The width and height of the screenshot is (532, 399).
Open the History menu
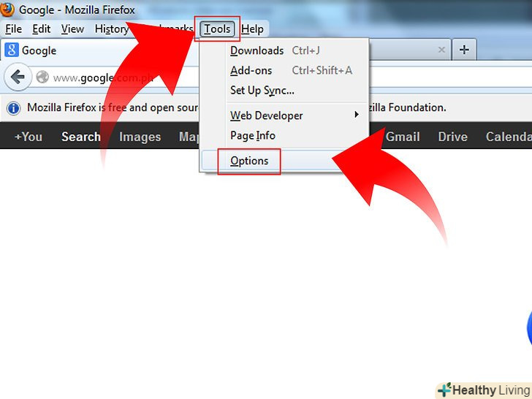(112, 29)
